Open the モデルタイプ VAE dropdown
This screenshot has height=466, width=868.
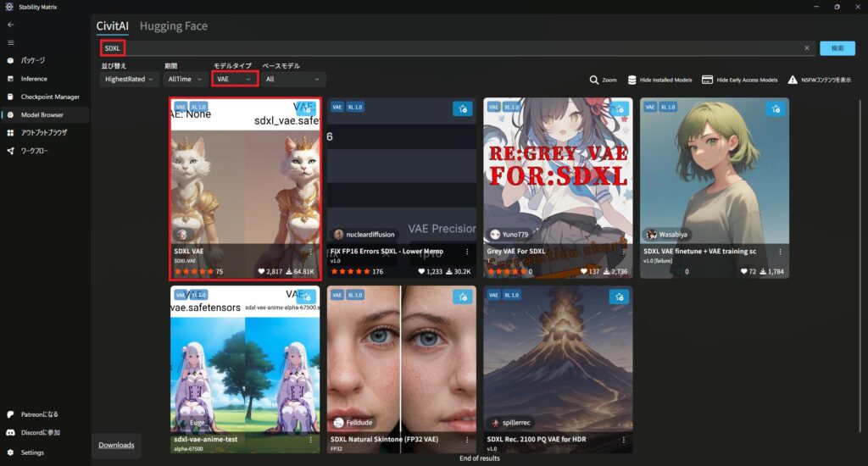click(x=234, y=79)
